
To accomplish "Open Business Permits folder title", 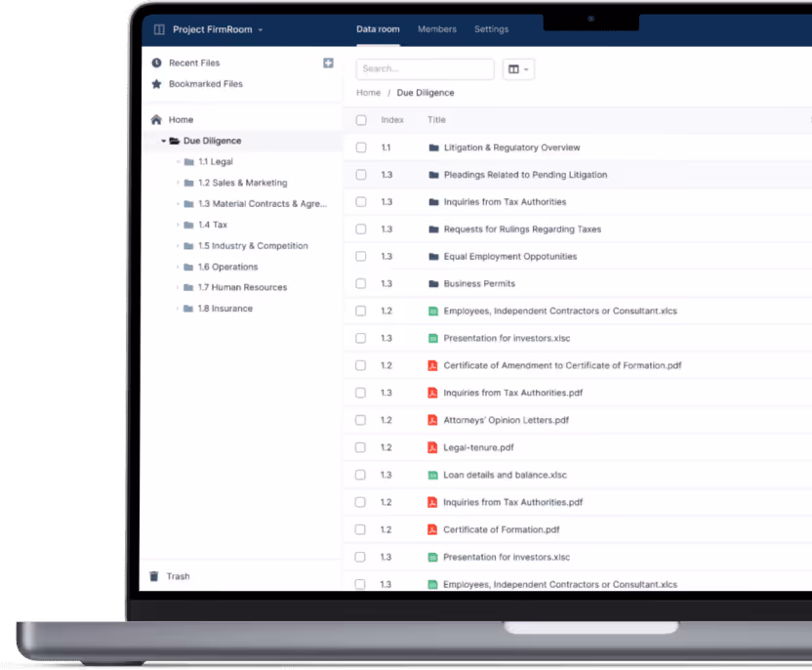I will [479, 283].
